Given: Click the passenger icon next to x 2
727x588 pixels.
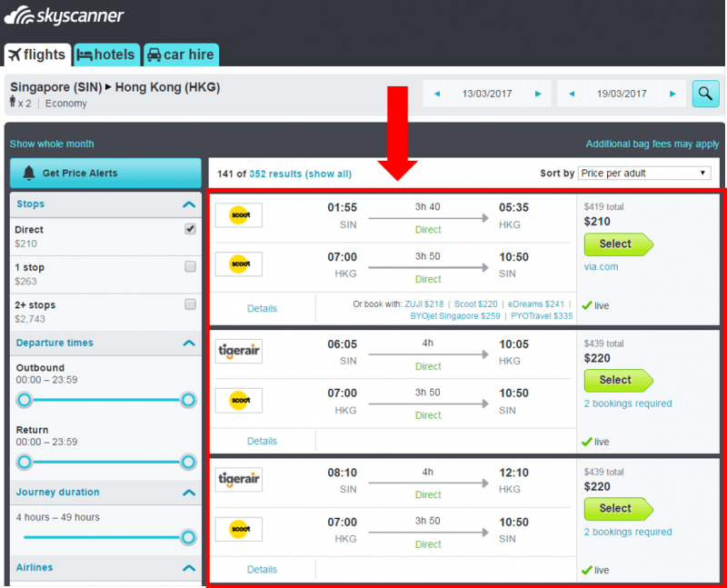Looking at the screenshot, I should [13, 101].
